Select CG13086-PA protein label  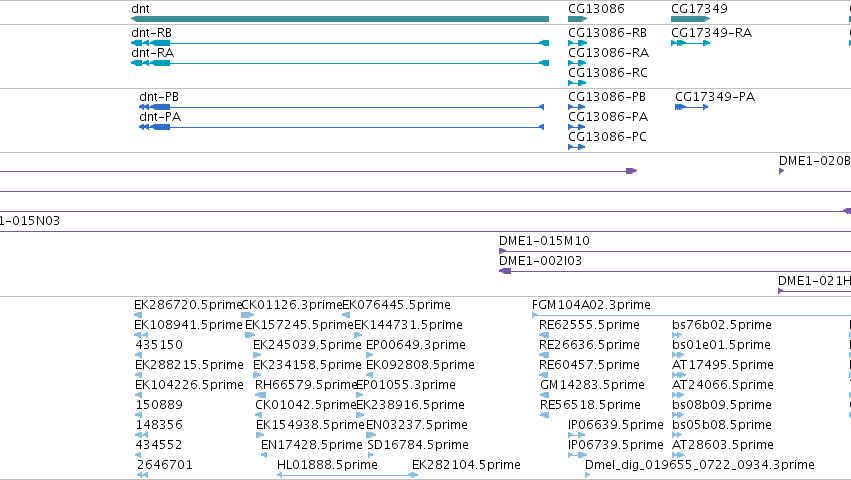[x=608, y=117]
